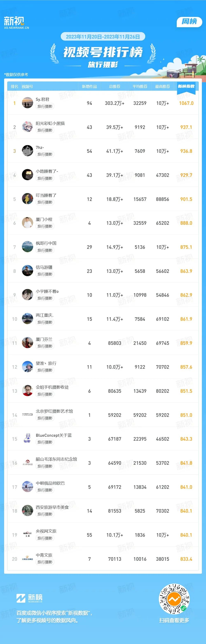Image resolution: width=206 pixels, height=644 pixels.
Task: Click the 新榜 logo at bottom
Action: (29, 598)
